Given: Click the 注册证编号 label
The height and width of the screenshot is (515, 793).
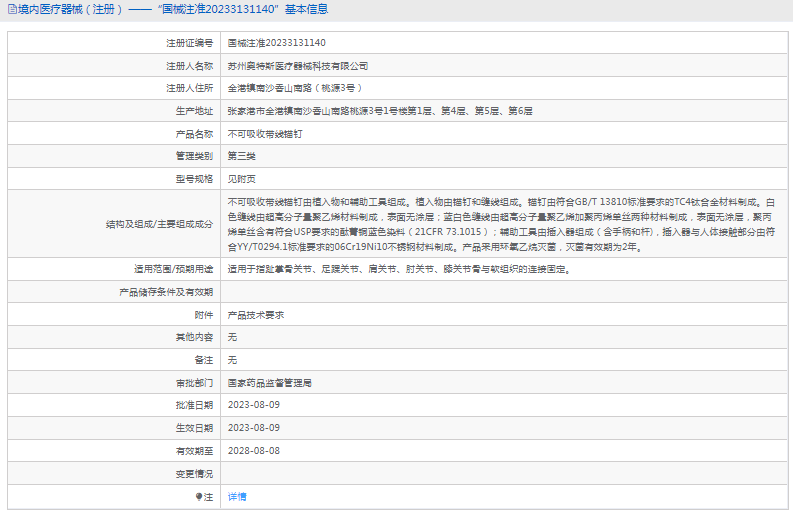Looking at the screenshot, I should click(190, 43).
